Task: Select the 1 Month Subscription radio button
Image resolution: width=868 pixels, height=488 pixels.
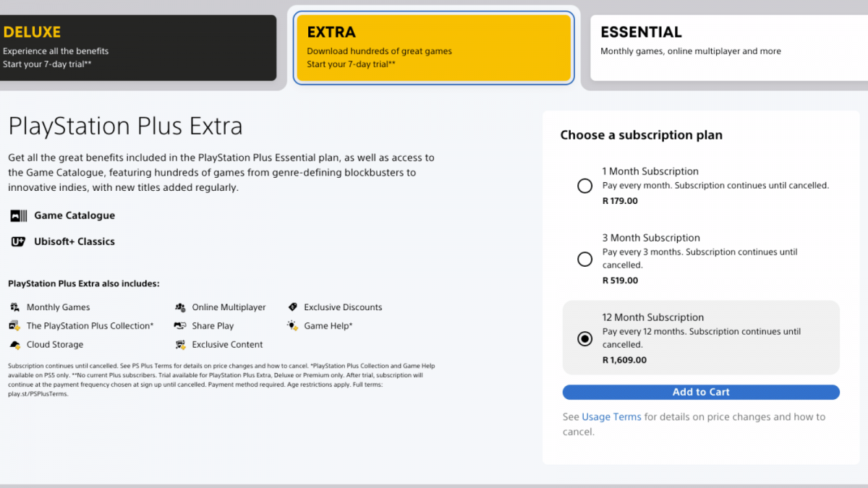Action: 584,186
